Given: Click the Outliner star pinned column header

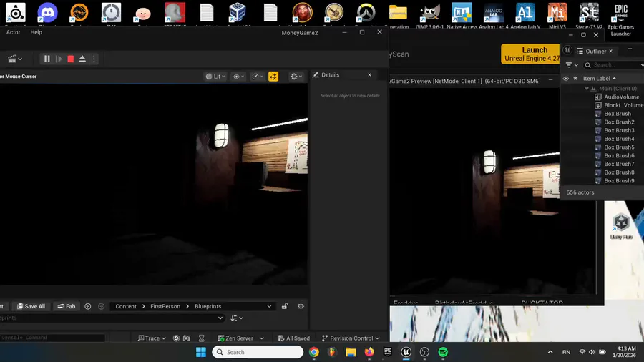Looking at the screenshot, I should (575, 79).
